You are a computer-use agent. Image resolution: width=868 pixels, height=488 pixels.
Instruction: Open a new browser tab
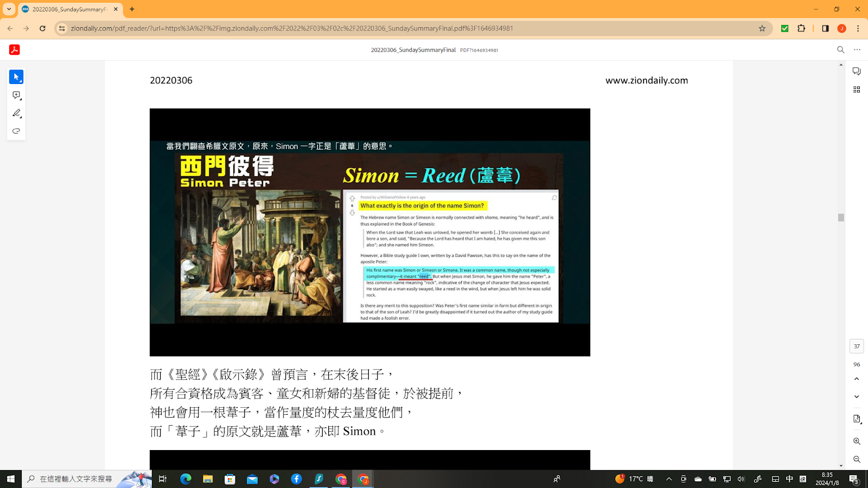click(x=132, y=9)
